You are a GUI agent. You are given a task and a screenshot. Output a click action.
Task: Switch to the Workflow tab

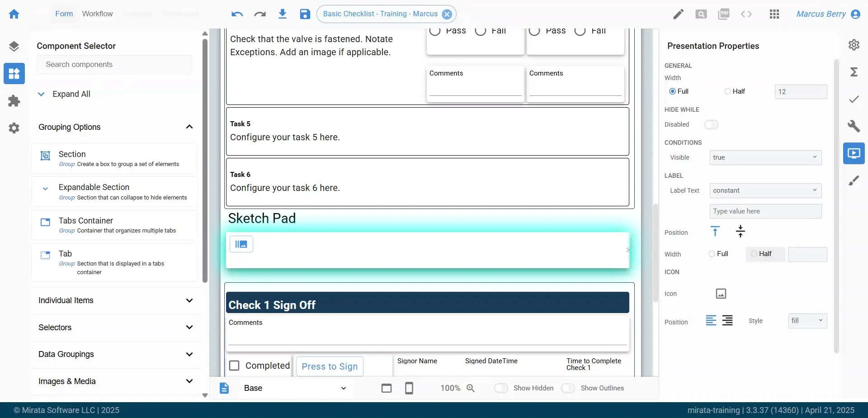[98, 14]
